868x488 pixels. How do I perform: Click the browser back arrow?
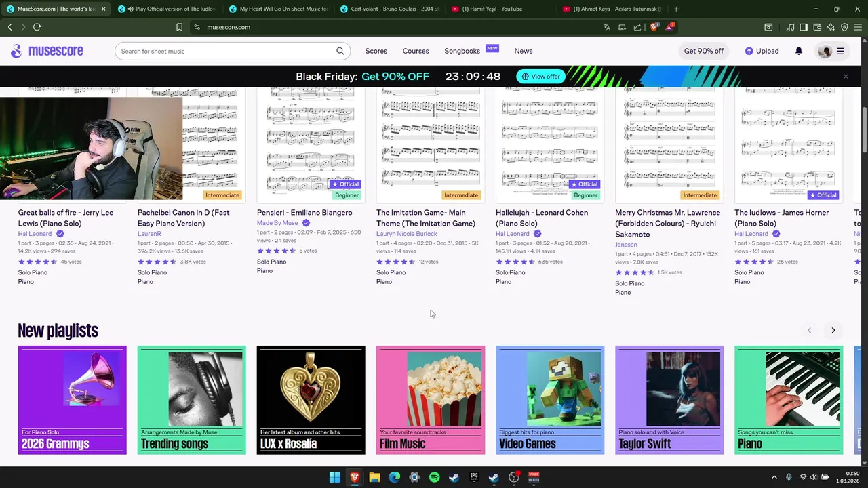9,27
